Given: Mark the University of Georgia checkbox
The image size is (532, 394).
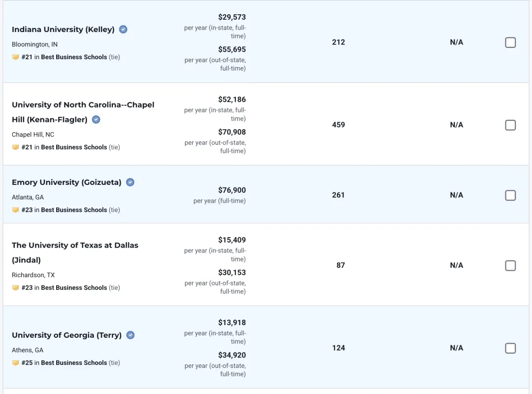Looking at the screenshot, I should (510, 349).
